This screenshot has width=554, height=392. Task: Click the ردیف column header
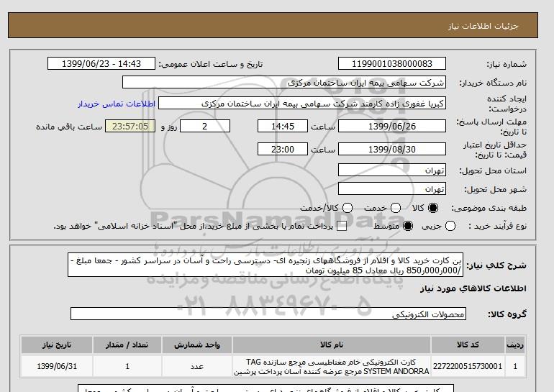[515, 345]
